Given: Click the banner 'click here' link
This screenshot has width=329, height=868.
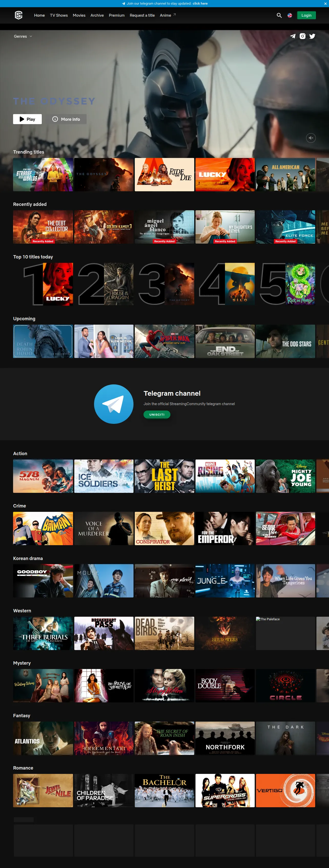Looking at the screenshot, I should pyautogui.click(x=200, y=4).
